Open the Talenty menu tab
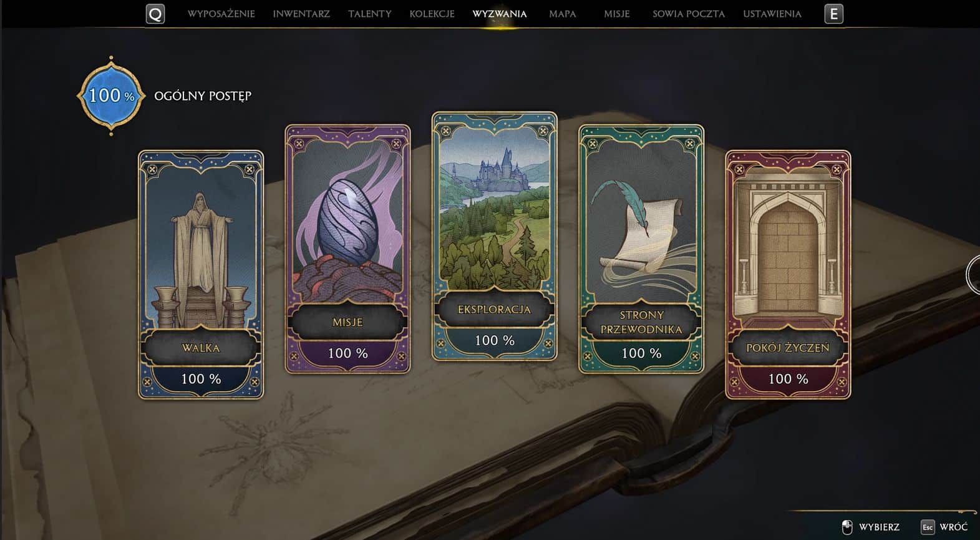 (x=370, y=14)
